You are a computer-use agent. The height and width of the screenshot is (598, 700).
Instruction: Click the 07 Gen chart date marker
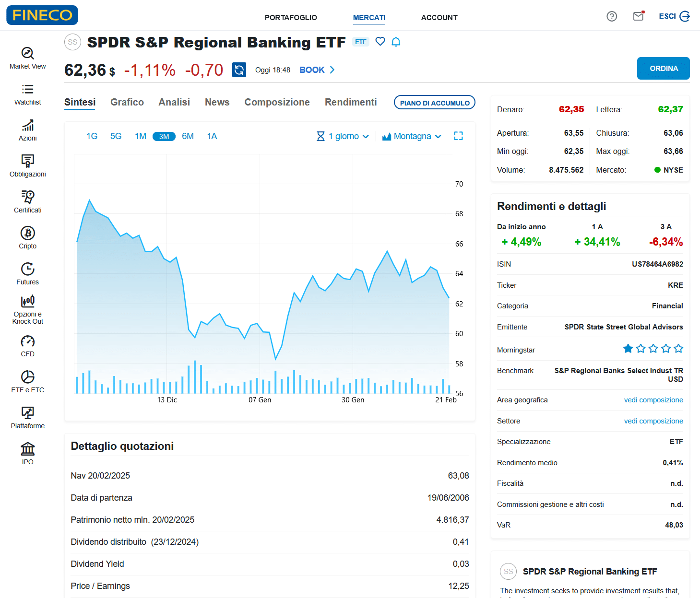point(260,400)
